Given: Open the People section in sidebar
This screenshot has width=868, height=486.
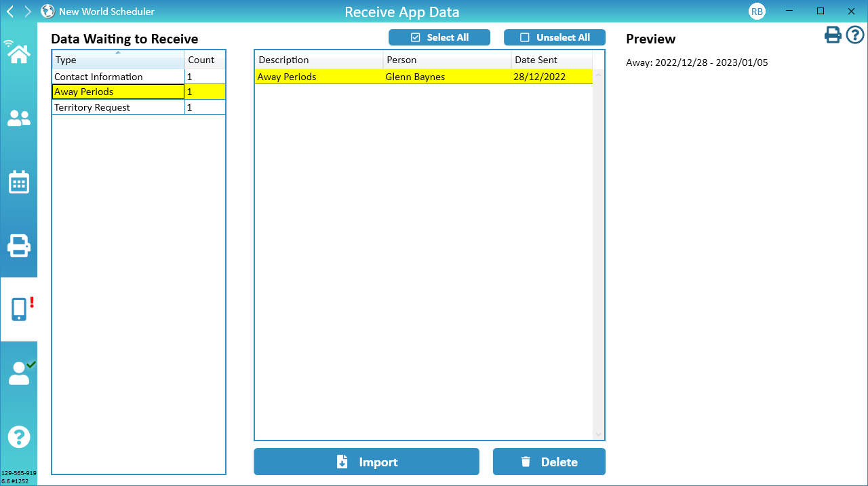Looking at the screenshot, I should pos(18,119).
